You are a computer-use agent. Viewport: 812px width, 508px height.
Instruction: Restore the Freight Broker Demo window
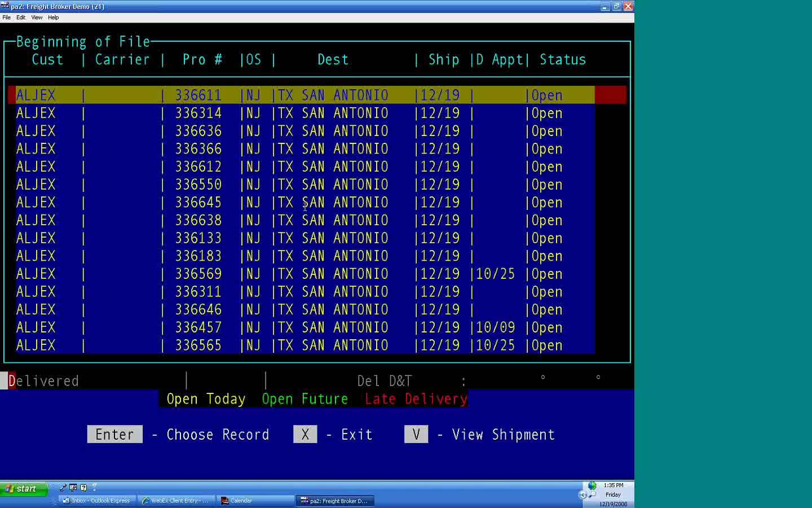point(616,7)
